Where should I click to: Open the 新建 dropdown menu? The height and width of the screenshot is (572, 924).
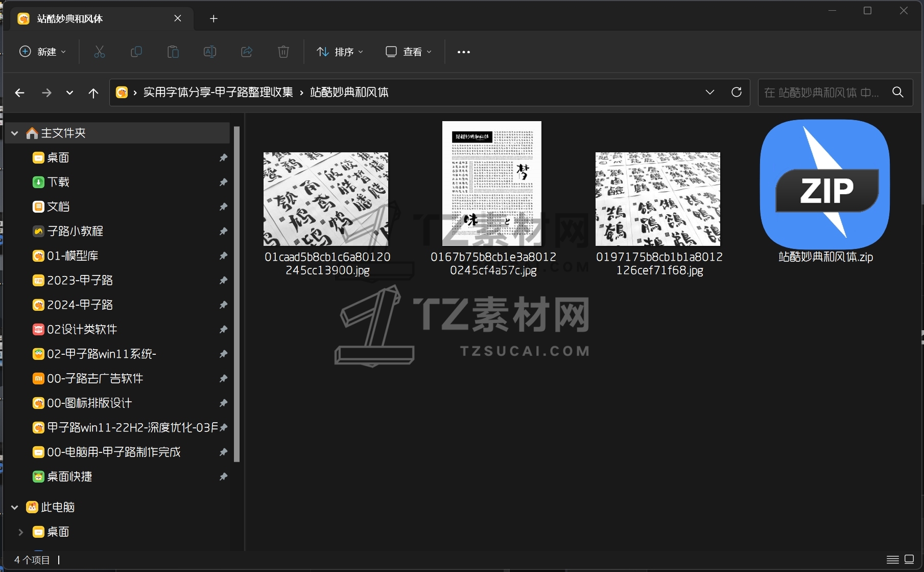(x=43, y=52)
